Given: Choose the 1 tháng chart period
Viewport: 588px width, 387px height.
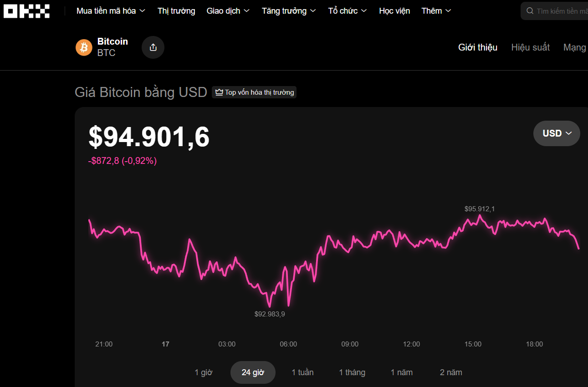Looking at the screenshot, I should coord(352,372).
